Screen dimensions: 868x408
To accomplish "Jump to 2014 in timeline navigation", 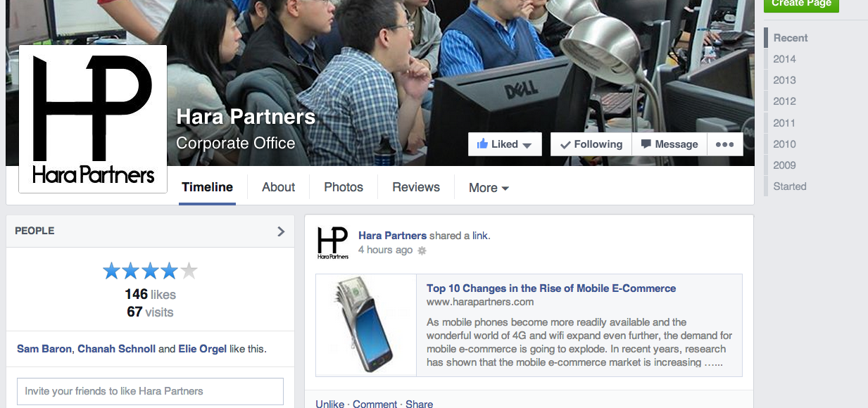I will click(784, 59).
